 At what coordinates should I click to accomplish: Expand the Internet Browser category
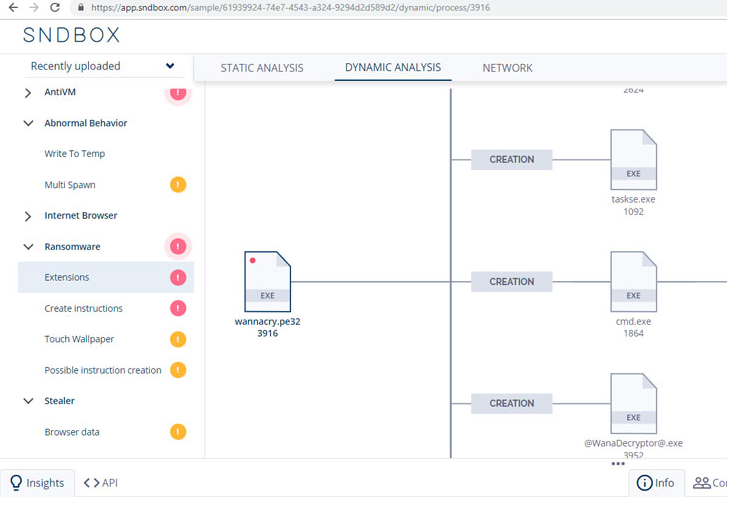(x=28, y=216)
